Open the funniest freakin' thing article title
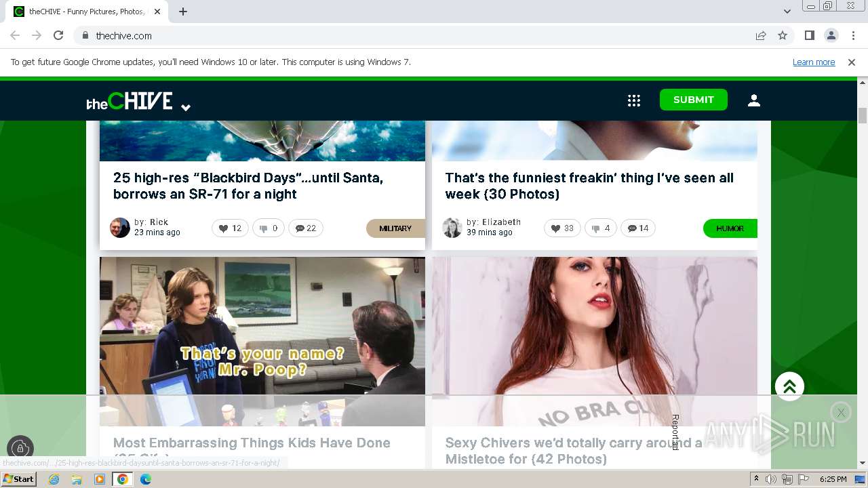Screen dimensions: 868x488 click(x=589, y=186)
